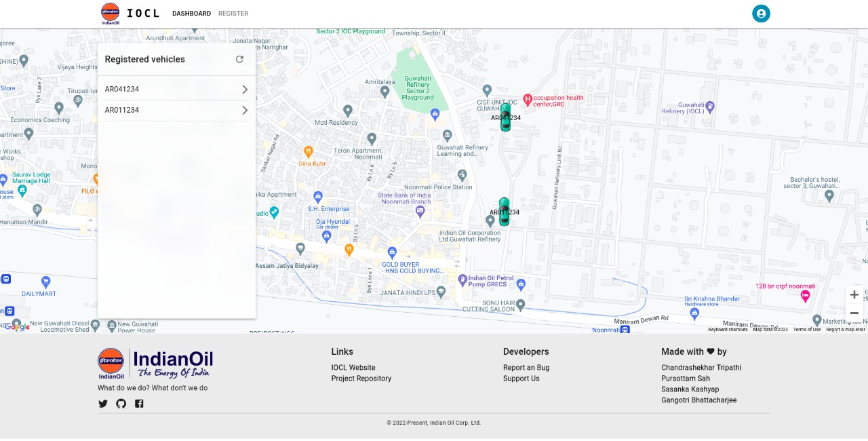Click the Indian Oil Petrol Pump GRECS pin
The height and width of the screenshot is (441, 868).
tap(462, 280)
